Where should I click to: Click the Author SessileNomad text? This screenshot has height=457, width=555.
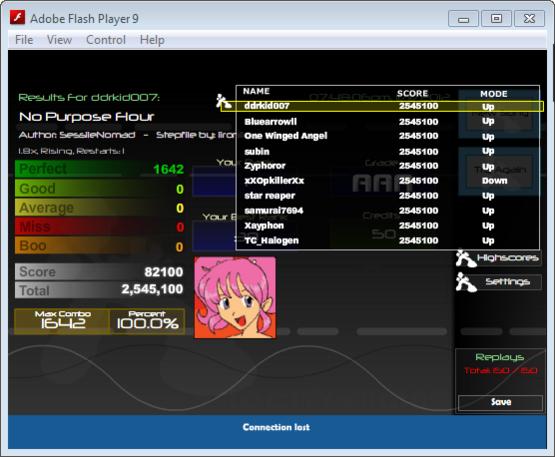[x=77, y=135]
